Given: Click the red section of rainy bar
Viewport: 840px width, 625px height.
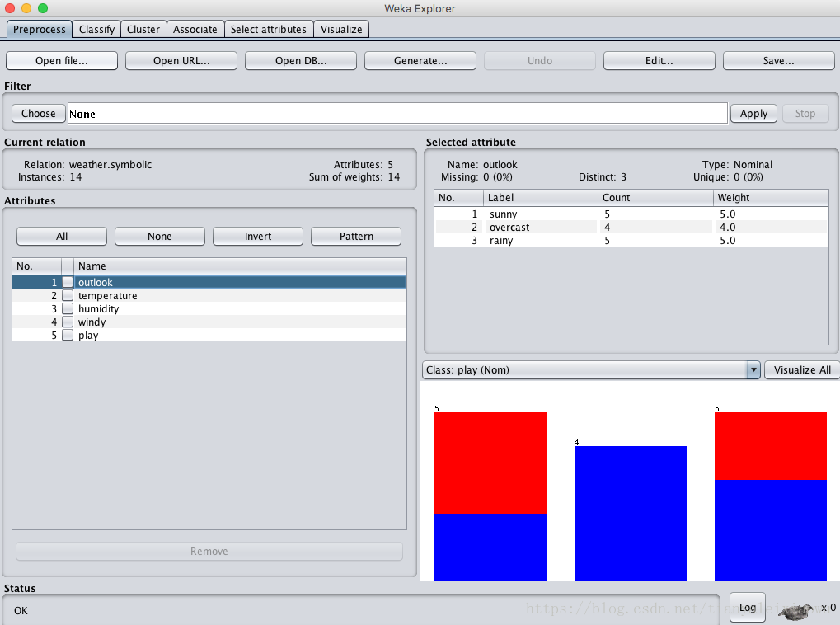Looking at the screenshot, I should tap(771, 446).
